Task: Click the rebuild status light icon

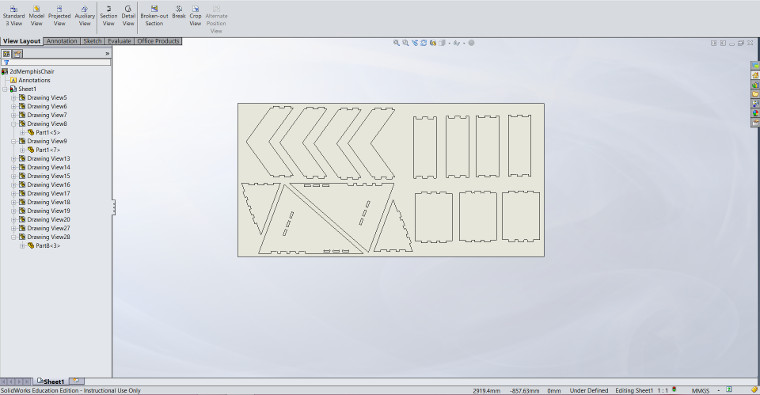Action: point(674,390)
